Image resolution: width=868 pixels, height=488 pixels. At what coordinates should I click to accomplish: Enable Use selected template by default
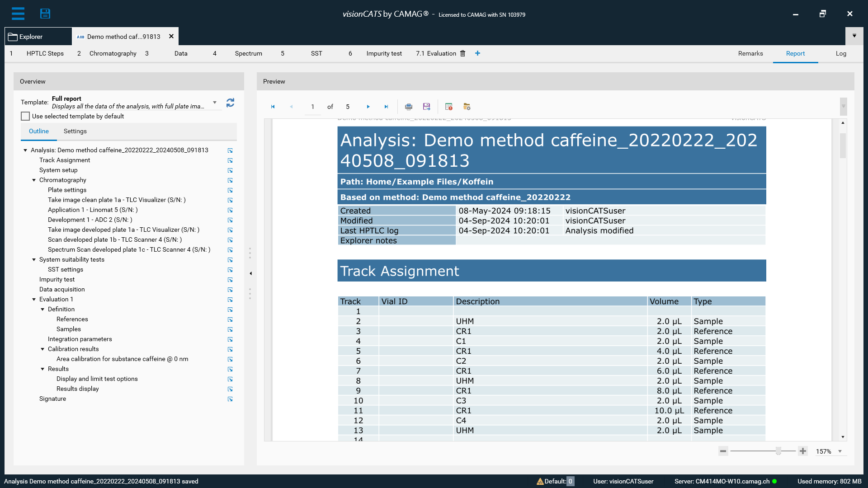pos(25,116)
